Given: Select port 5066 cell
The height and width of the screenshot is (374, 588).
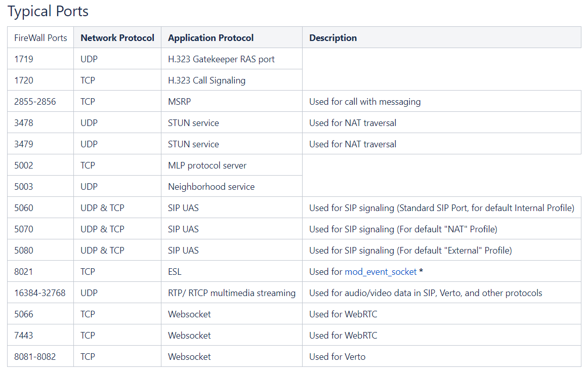Looking at the screenshot, I should pos(40,314).
